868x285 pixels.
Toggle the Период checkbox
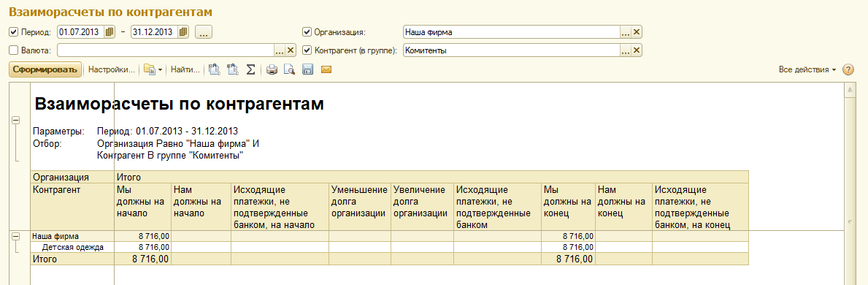[x=13, y=31]
